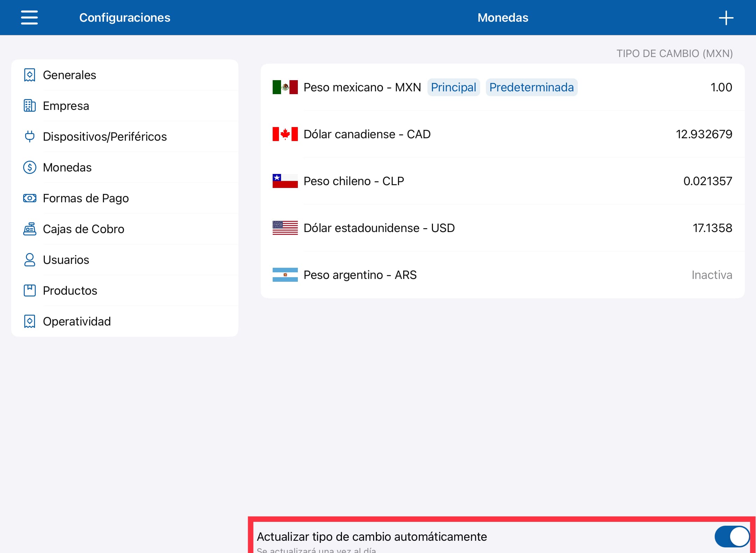This screenshot has height=553, width=756.
Task: Click the Productos box icon
Action: click(x=30, y=290)
